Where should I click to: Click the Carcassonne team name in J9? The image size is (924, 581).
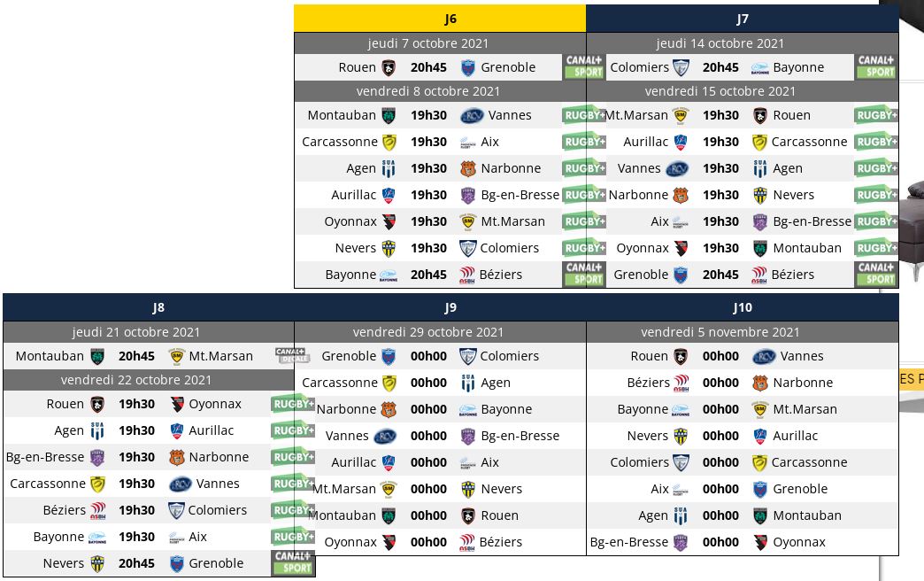[340, 383]
